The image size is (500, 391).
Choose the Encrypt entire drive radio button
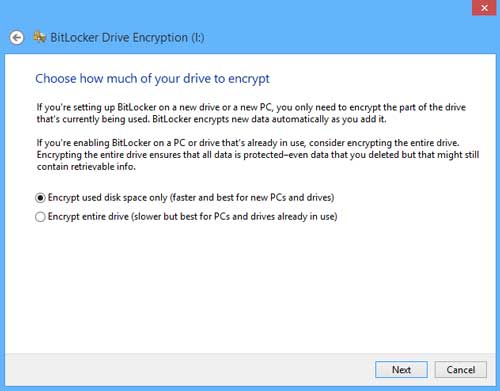pos(40,217)
